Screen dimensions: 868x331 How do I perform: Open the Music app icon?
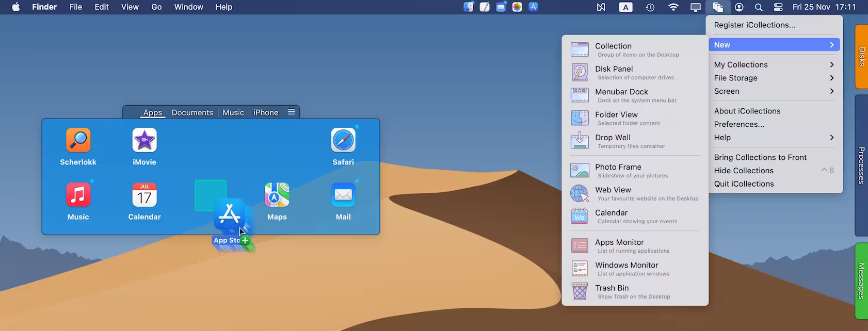tap(78, 195)
